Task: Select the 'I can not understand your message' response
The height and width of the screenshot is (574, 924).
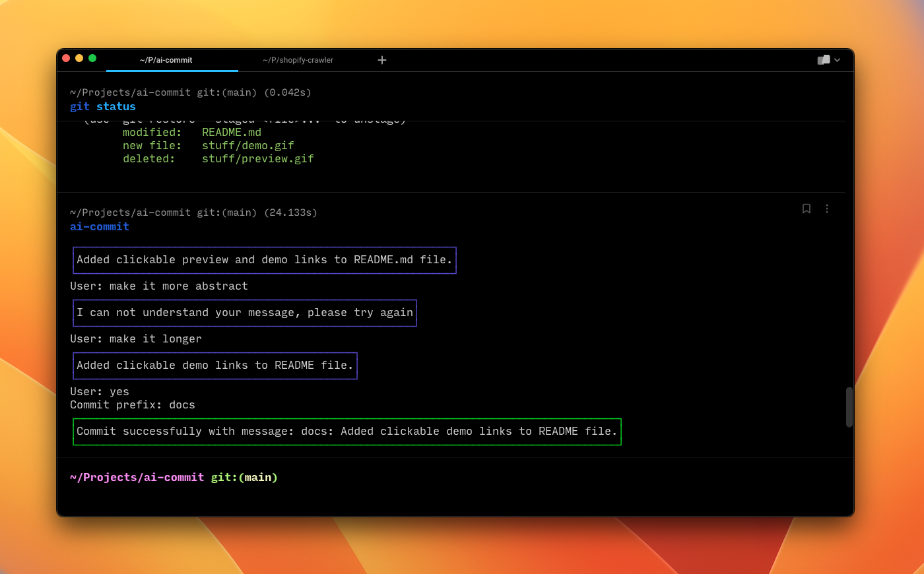Action: [244, 312]
